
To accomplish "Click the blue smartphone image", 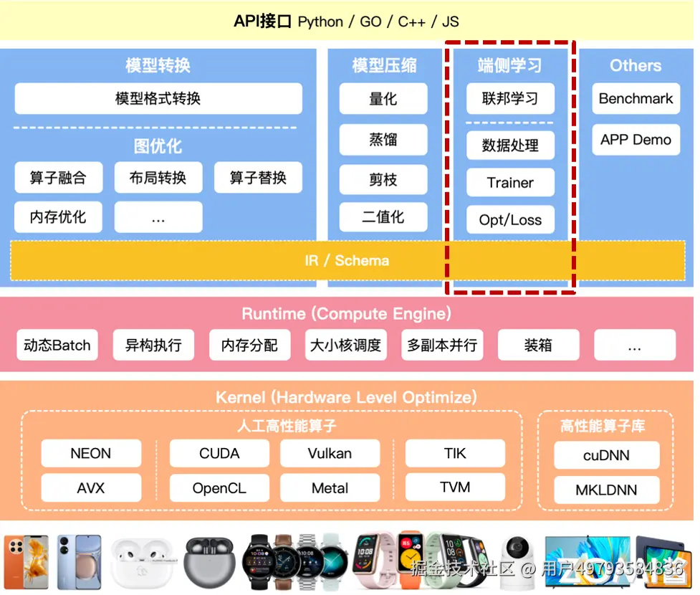I will (80, 562).
